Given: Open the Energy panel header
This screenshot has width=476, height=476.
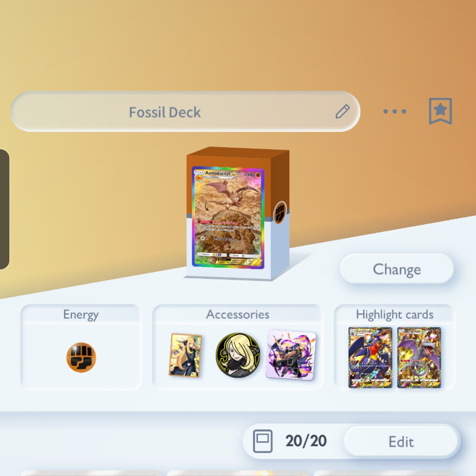Looking at the screenshot, I should point(81,315).
